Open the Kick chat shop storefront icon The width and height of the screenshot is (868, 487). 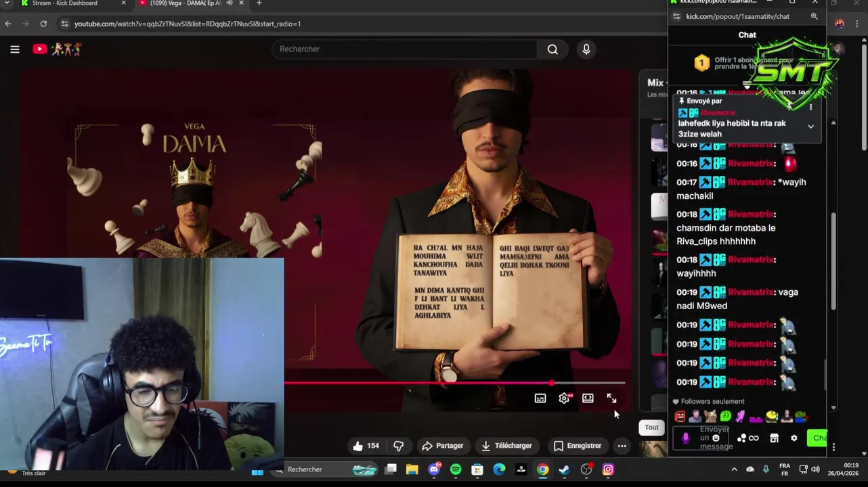774,438
